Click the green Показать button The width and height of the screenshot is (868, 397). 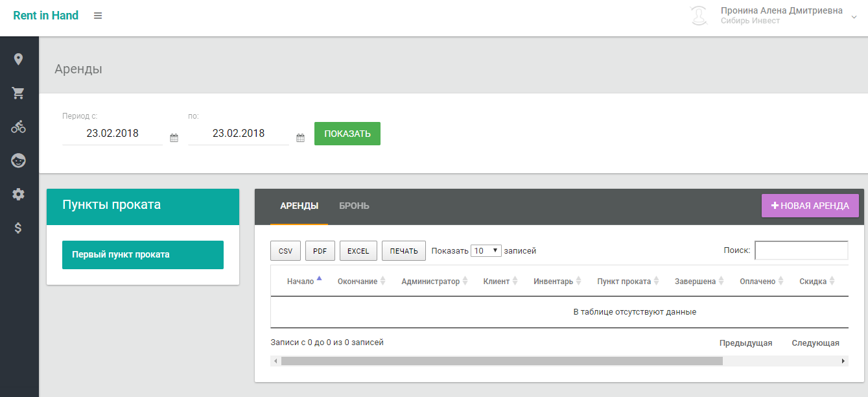click(x=347, y=134)
